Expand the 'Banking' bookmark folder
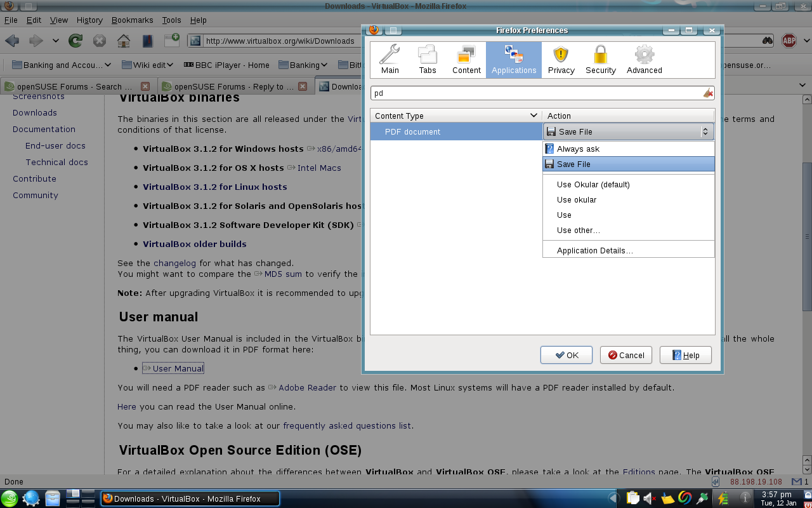Screen dimensions: 812x508 (303, 65)
